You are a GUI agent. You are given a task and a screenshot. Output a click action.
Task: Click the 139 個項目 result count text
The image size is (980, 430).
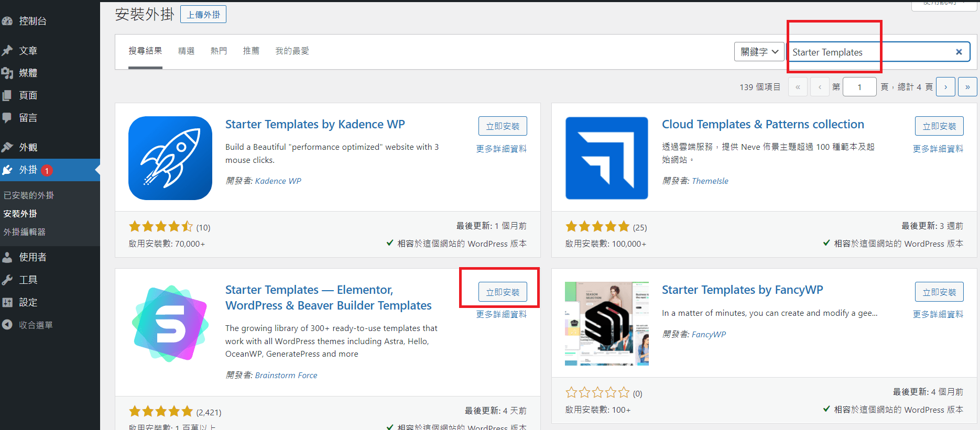[760, 87]
